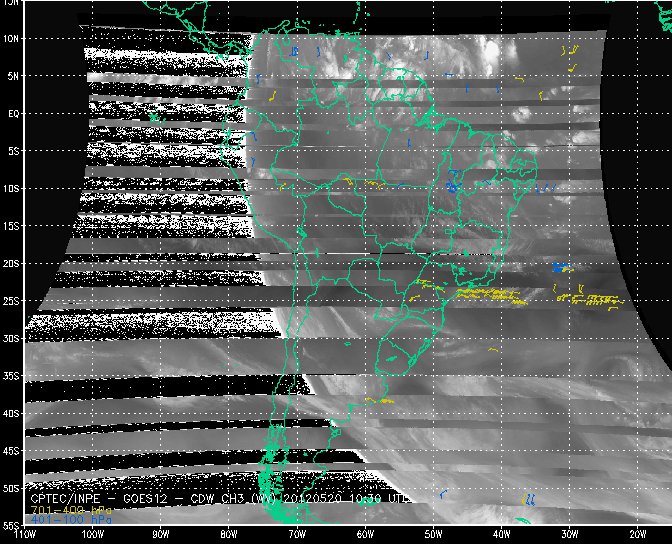The height and width of the screenshot is (544, 672).
Task: Click the CPTEC/INPE GOES12 caption text
Action: click(221, 499)
